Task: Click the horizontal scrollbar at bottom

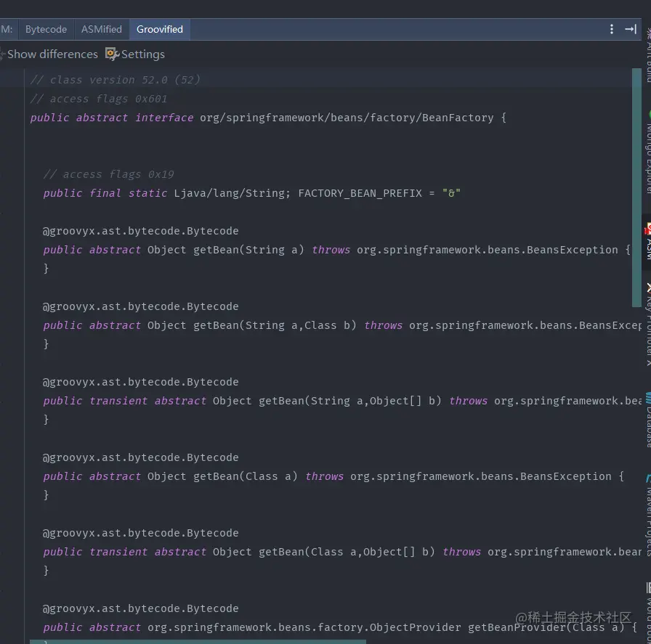Action: (196, 641)
